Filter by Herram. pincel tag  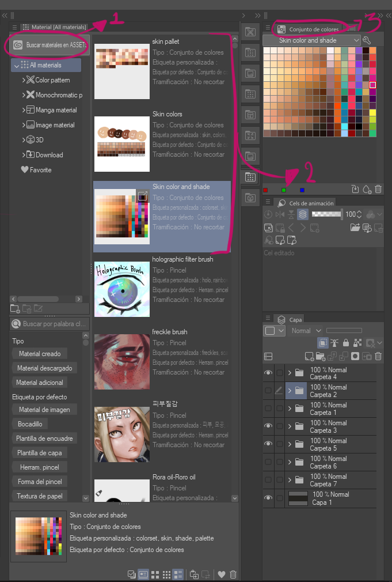[40, 467]
